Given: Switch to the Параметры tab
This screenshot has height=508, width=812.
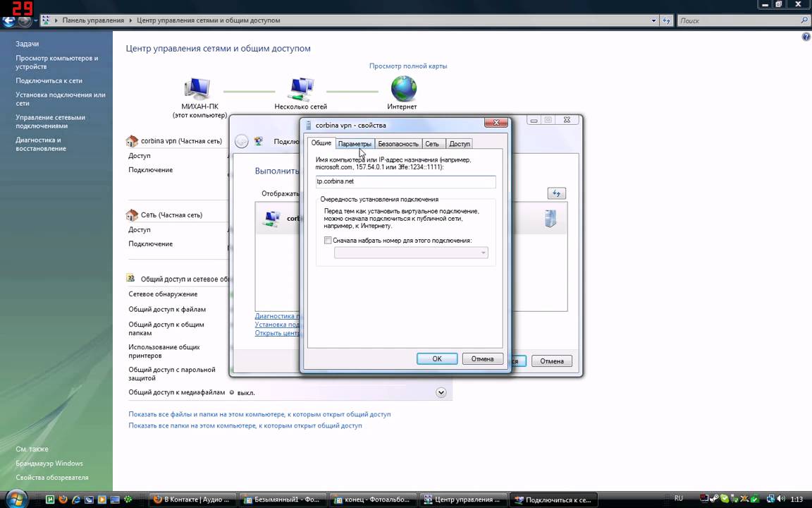Looking at the screenshot, I should (355, 144).
